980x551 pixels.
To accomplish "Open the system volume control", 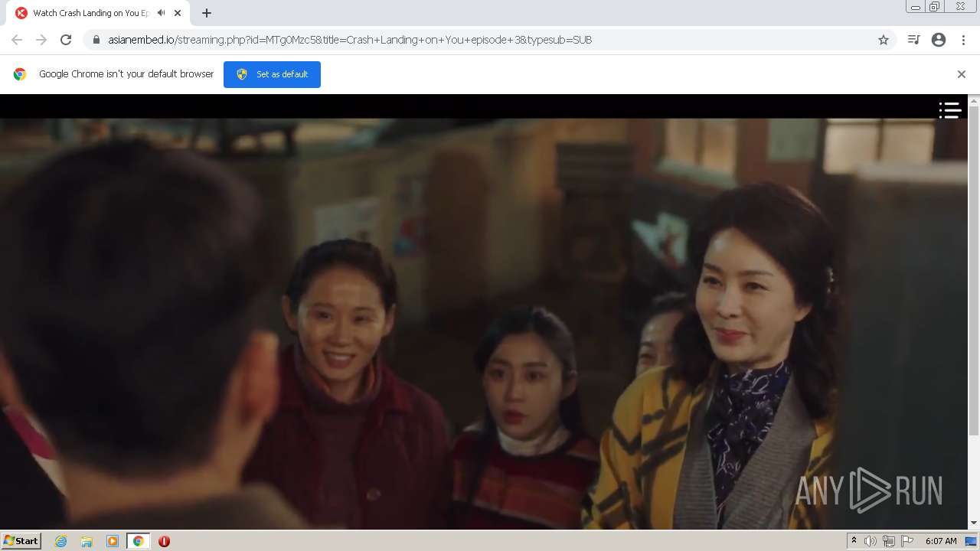I will coord(871,541).
